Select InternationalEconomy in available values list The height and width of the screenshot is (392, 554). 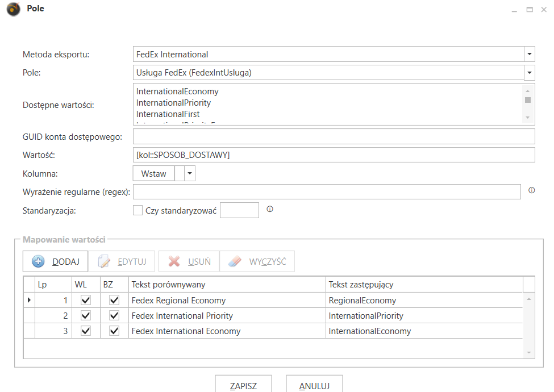click(177, 91)
